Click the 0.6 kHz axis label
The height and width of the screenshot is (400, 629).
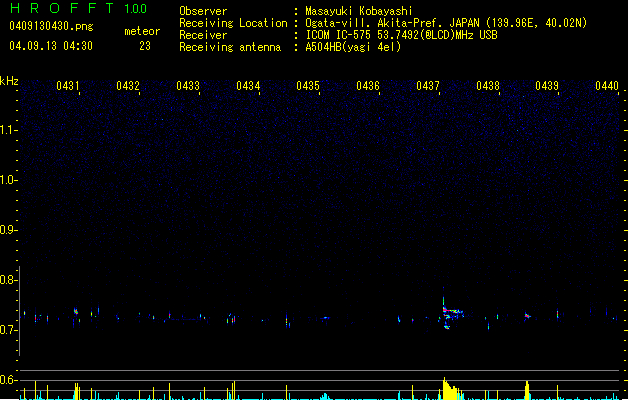click(9, 380)
